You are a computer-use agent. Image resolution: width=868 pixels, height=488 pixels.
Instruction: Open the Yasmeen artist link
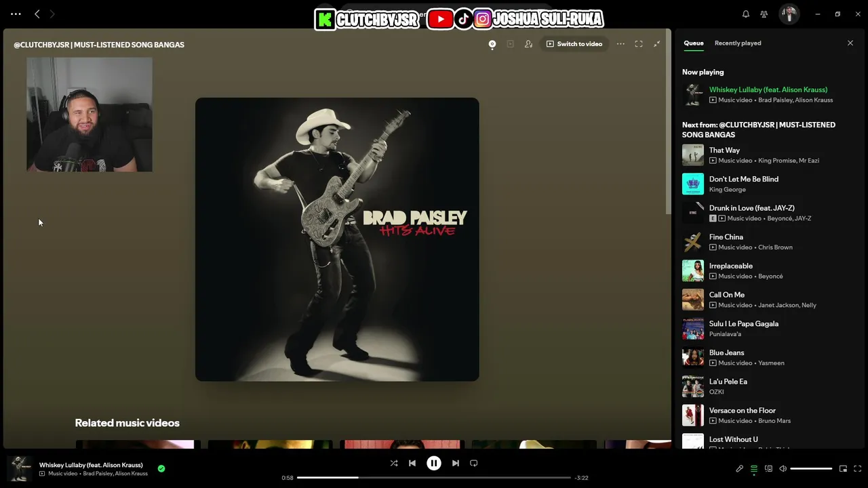point(771,363)
